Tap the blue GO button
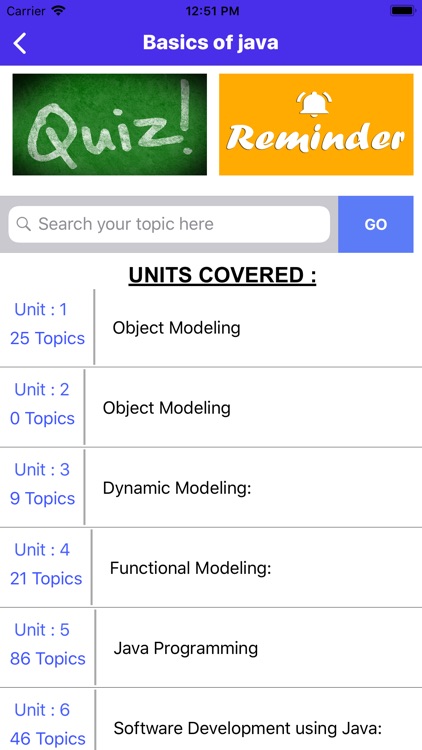 (376, 224)
